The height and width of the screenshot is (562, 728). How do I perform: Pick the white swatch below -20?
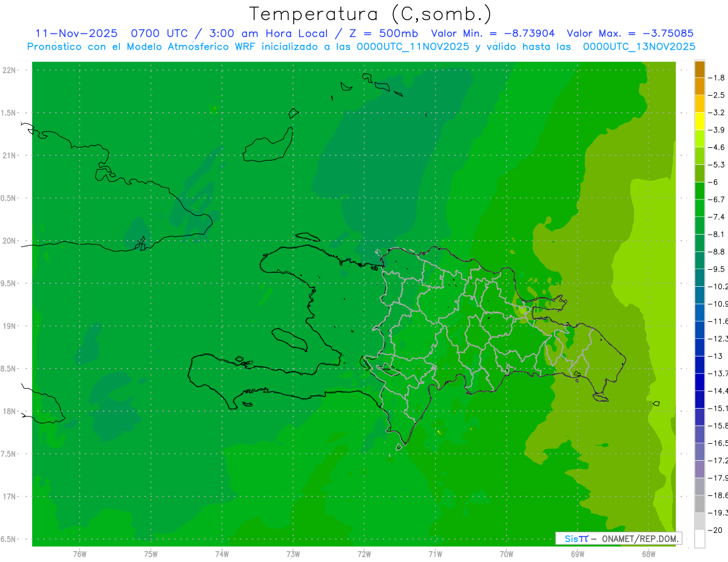[700, 539]
